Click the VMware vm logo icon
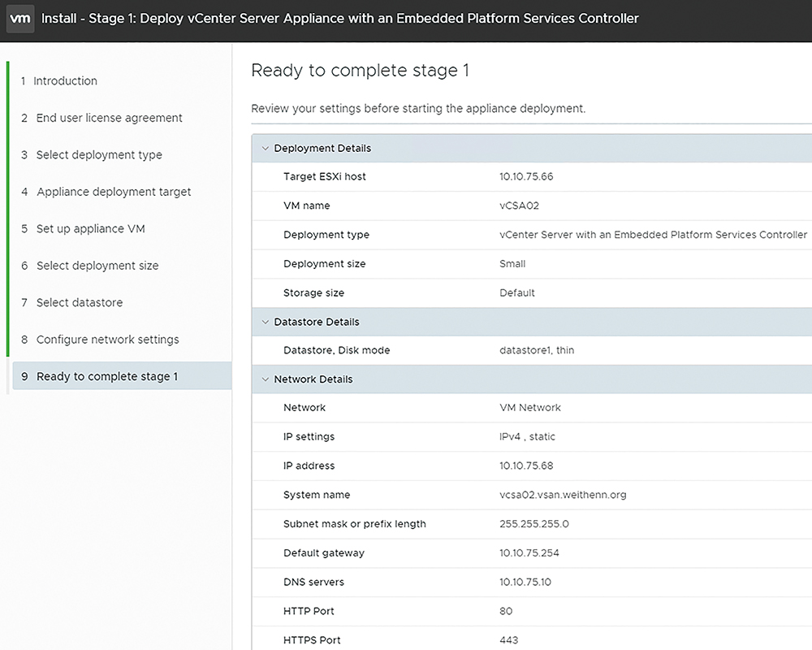The image size is (812, 650). click(20, 19)
